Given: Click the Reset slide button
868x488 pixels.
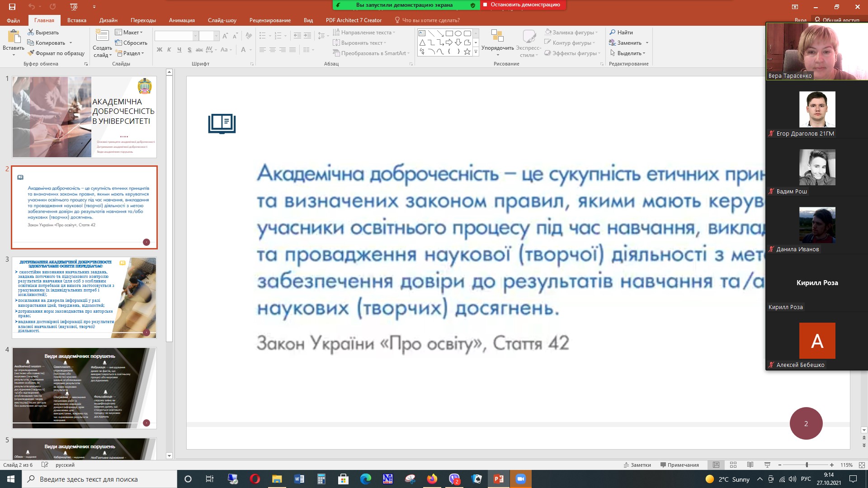Looking at the screenshot, I should click(132, 43).
